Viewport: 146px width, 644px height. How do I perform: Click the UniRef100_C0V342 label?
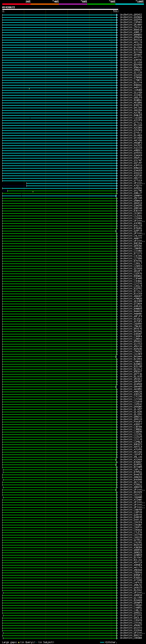(x=131, y=623)
